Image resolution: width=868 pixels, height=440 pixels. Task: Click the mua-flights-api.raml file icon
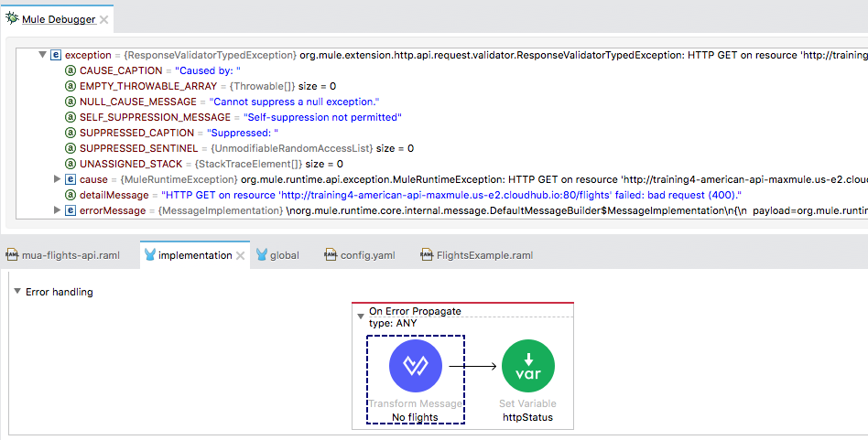tap(12, 254)
